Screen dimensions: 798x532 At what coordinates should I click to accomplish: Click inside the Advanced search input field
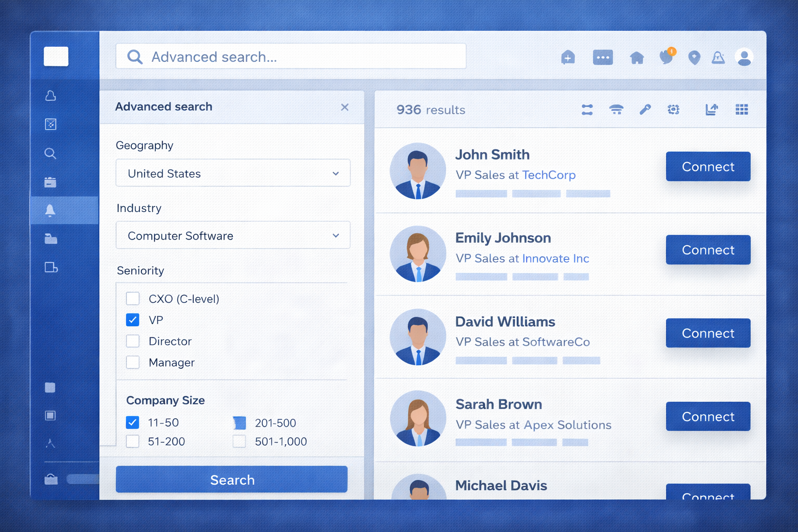[x=290, y=57]
